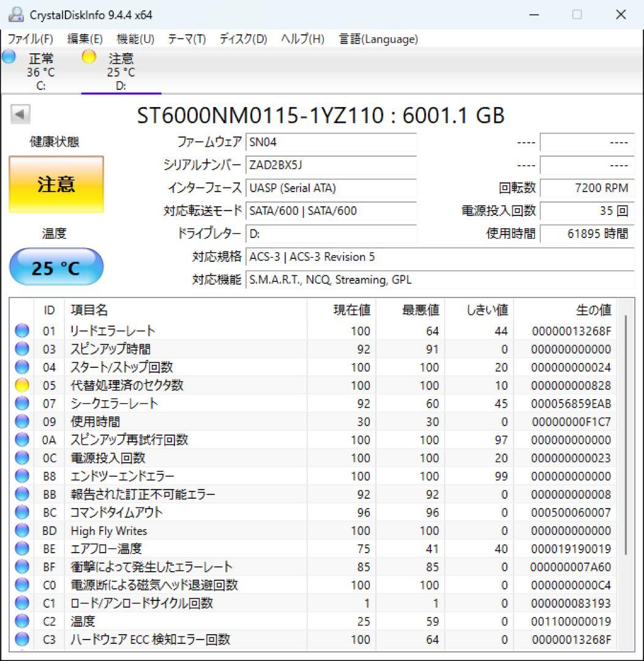The image size is (644, 661).
Task: Click the 25 °C temperature indicator
Action: click(x=56, y=266)
